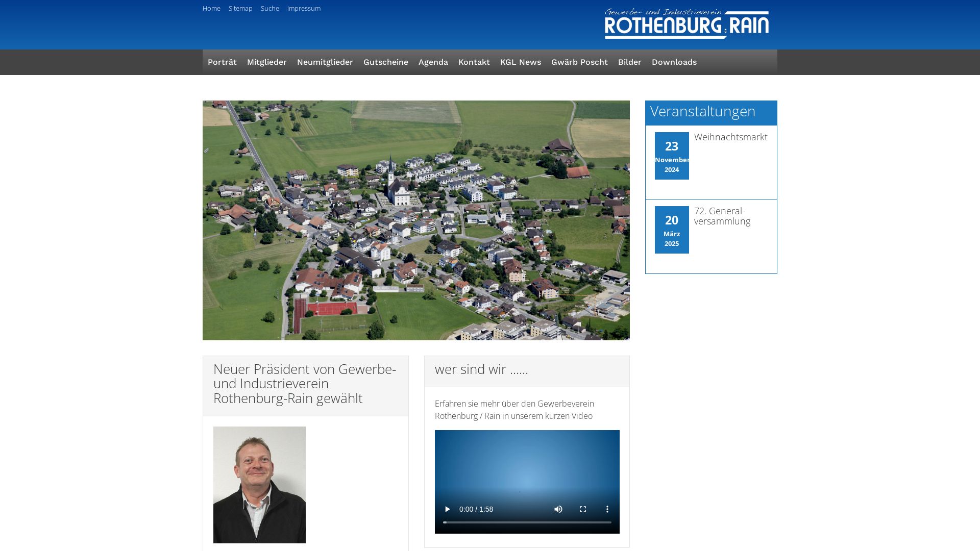The width and height of the screenshot is (980, 551).
Task: Click the video progress bar
Action: [527, 522]
